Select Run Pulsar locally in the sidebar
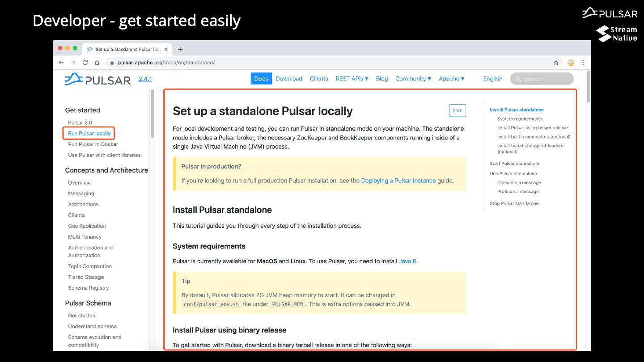 click(x=89, y=133)
